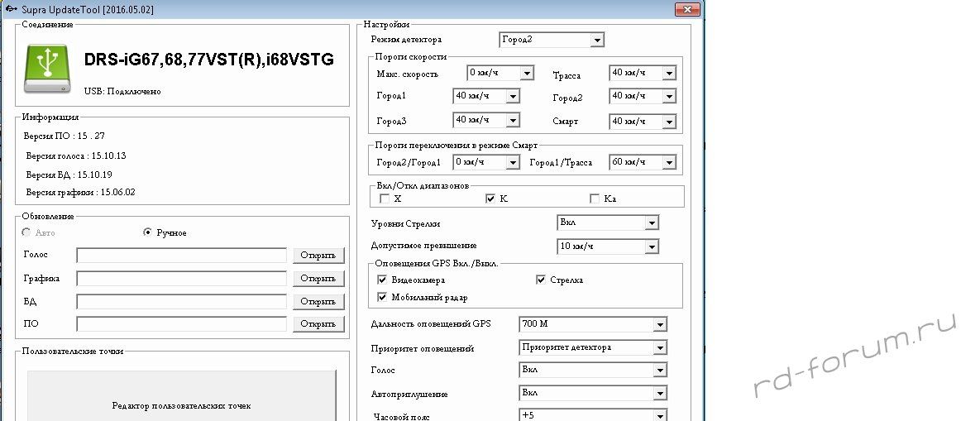Open the Допустимое превышение dropdown
The width and height of the screenshot is (980, 421).
click(x=608, y=246)
